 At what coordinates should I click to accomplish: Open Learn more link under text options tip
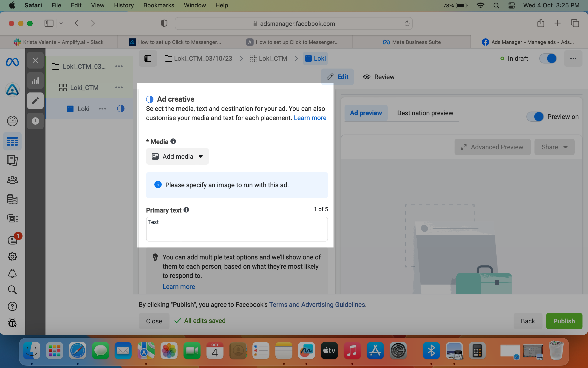point(179,287)
